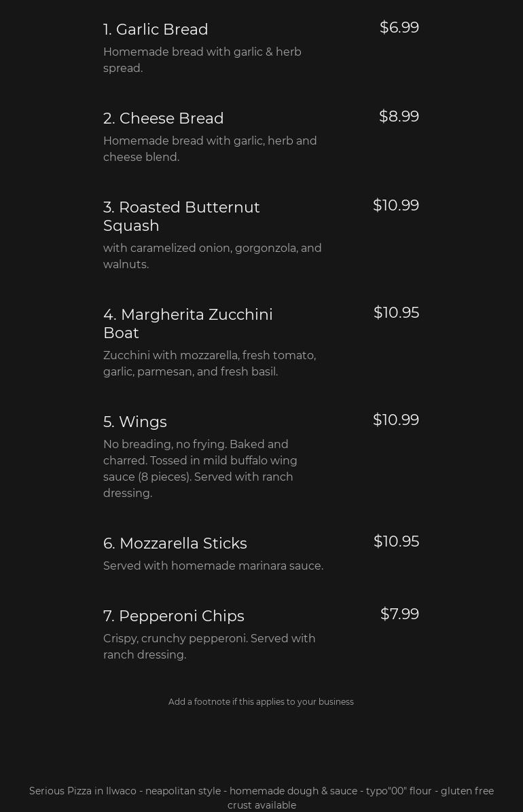This screenshot has height=812, width=523.
Task: Open the Roasted Butternut Squash item
Action: (x=181, y=217)
